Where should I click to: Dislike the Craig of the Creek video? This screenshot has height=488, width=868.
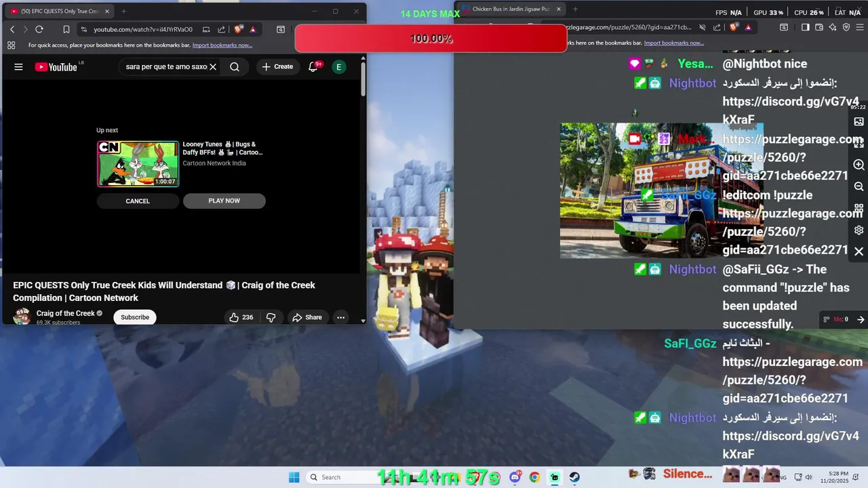click(x=271, y=317)
